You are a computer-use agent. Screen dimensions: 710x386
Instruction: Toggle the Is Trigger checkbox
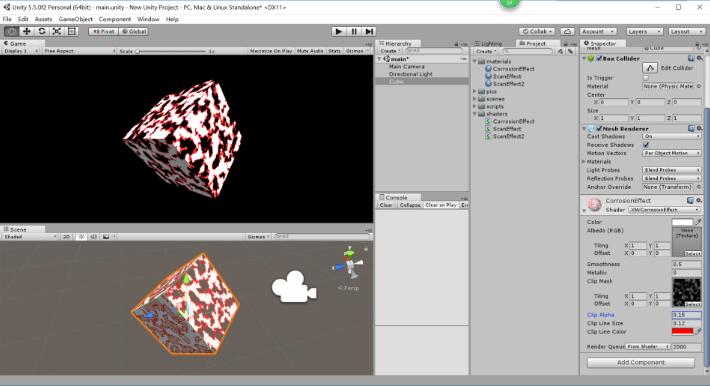pos(646,78)
